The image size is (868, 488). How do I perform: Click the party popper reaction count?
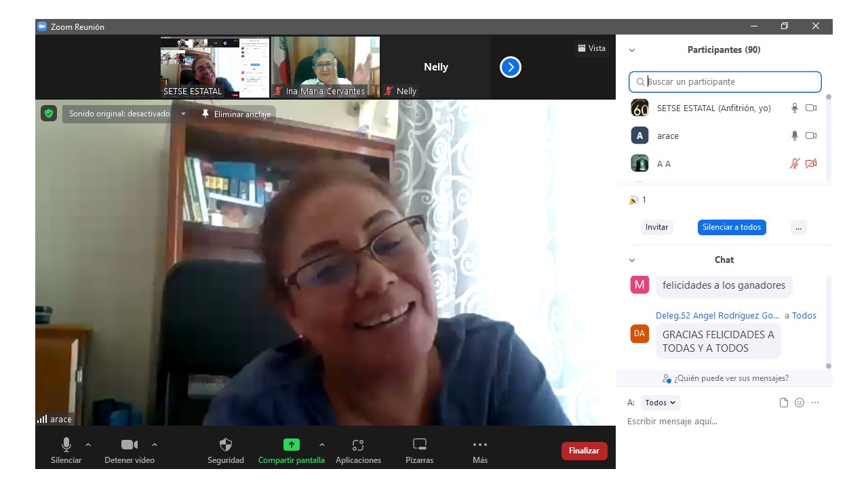click(637, 200)
